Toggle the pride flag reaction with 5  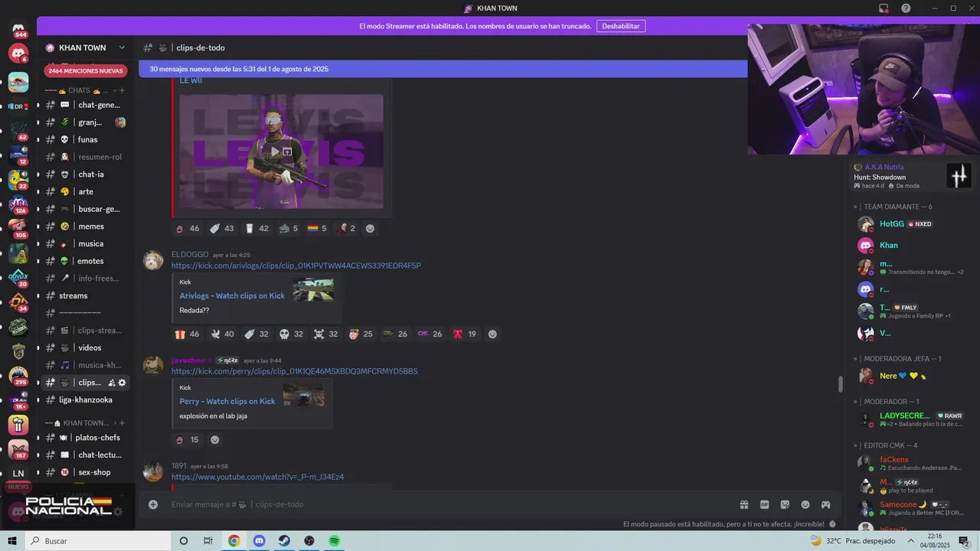[317, 228]
